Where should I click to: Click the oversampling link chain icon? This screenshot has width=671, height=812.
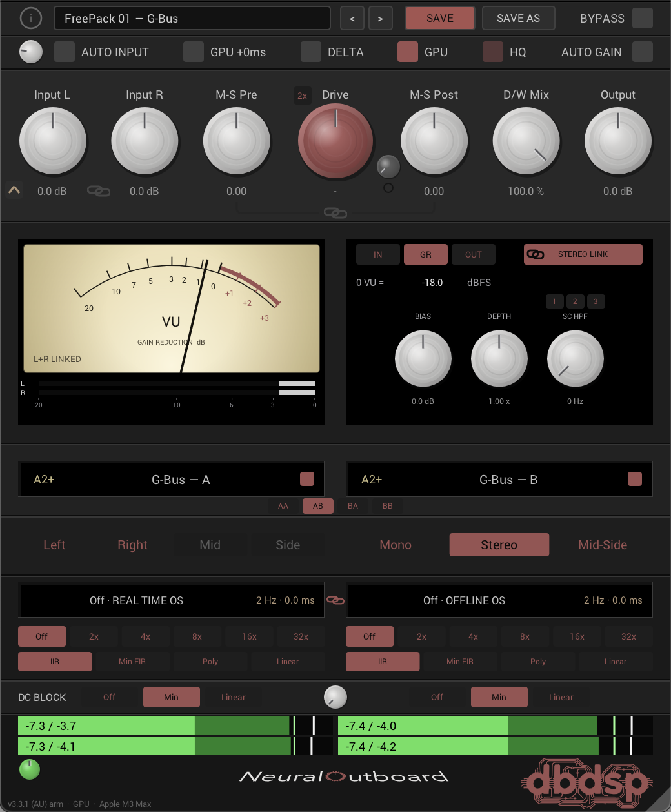coord(335,600)
